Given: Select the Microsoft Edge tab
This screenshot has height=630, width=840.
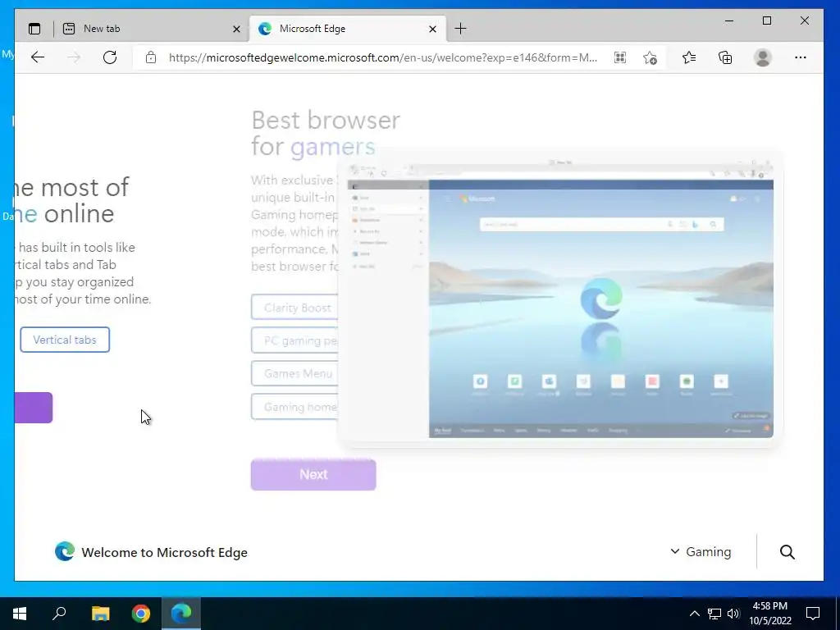Looking at the screenshot, I should [348, 29].
